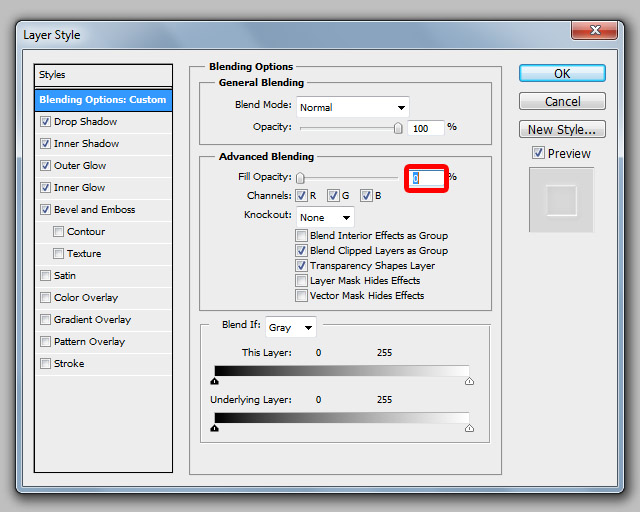Toggle the Inner Glow checkbox
The width and height of the screenshot is (640, 512).
45,188
